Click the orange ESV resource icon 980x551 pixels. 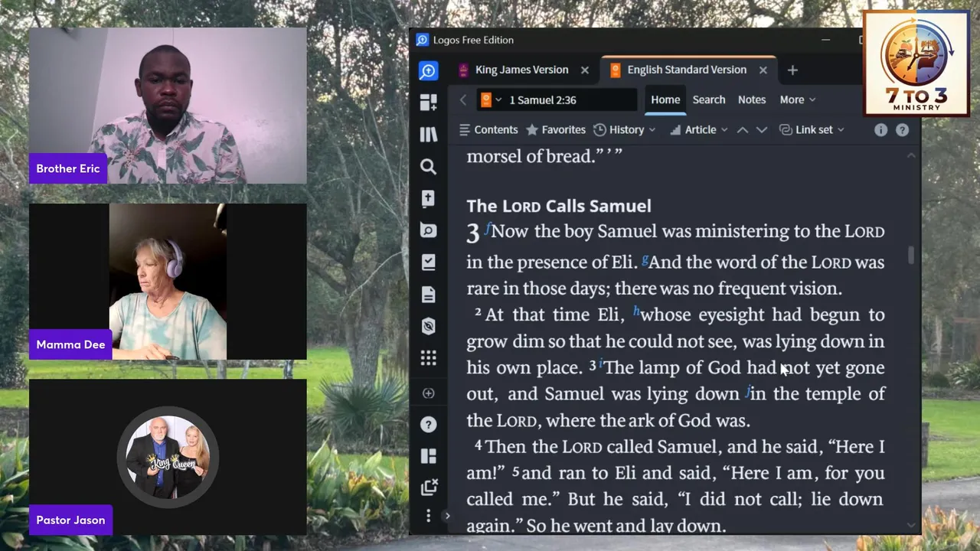coord(485,99)
